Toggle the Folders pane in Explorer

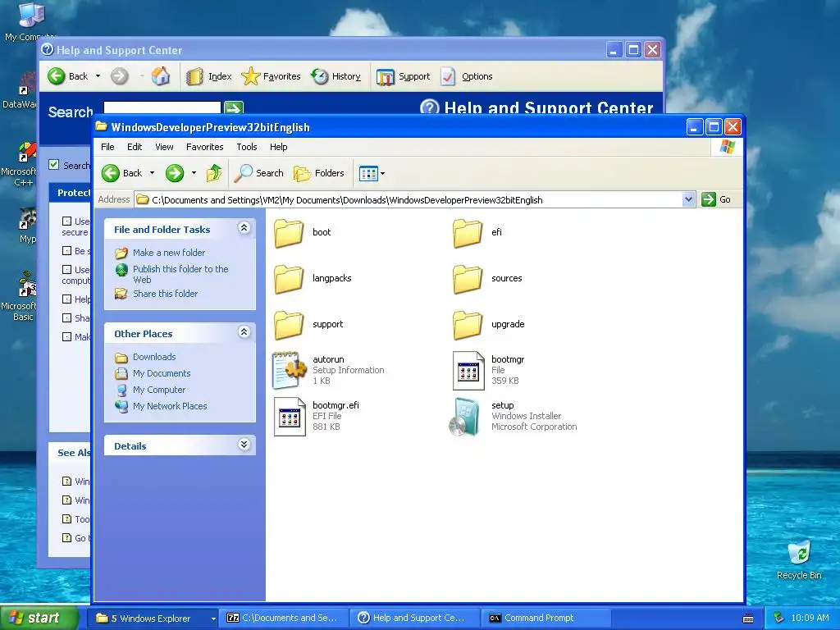[319, 173]
